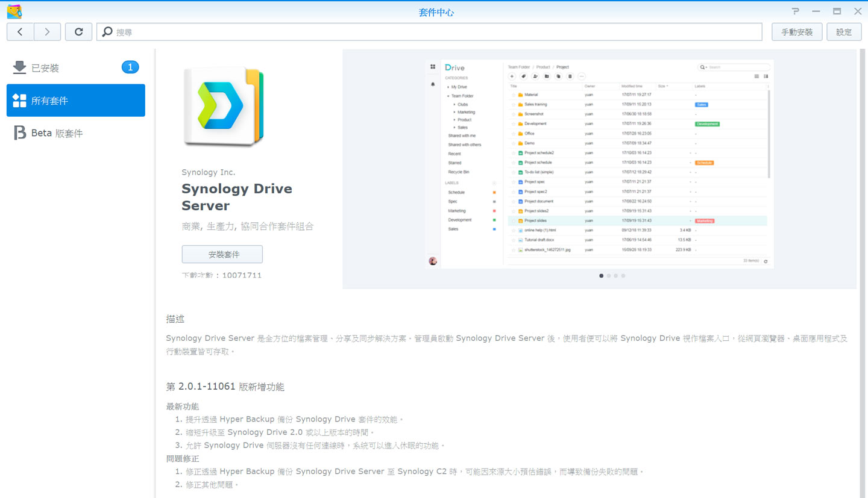Click the Drive preview screenshot image
The width and height of the screenshot is (868, 498).
click(599, 164)
